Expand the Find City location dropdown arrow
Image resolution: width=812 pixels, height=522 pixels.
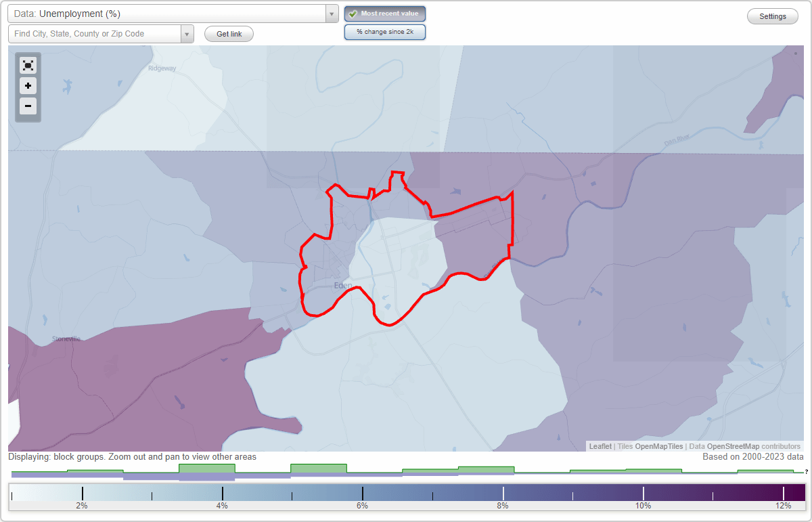click(187, 33)
